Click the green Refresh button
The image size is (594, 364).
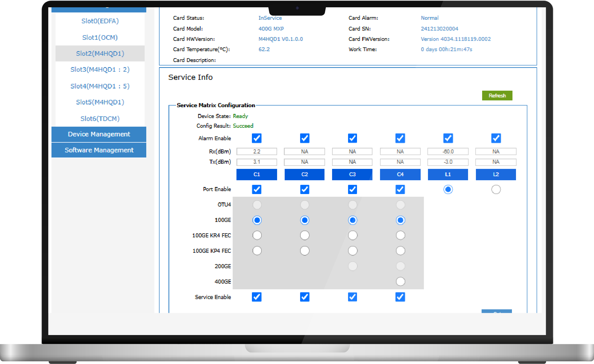click(497, 96)
